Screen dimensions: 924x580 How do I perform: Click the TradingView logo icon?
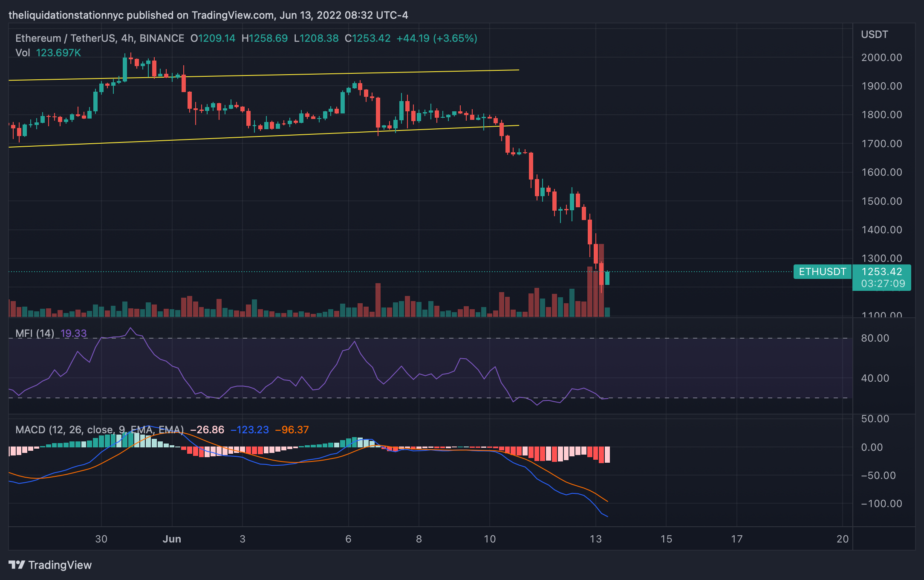tap(17, 565)
